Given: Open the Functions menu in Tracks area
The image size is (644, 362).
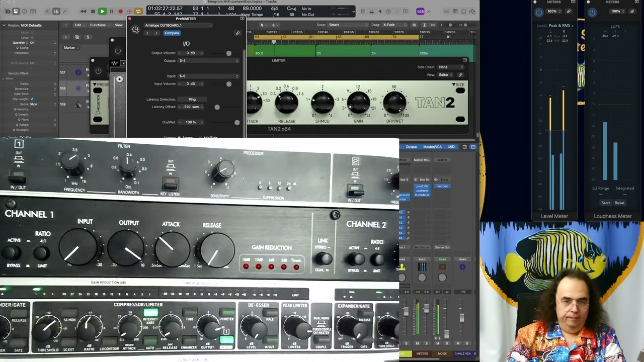Looking at the screenshot, I should (x=99, y=25).
